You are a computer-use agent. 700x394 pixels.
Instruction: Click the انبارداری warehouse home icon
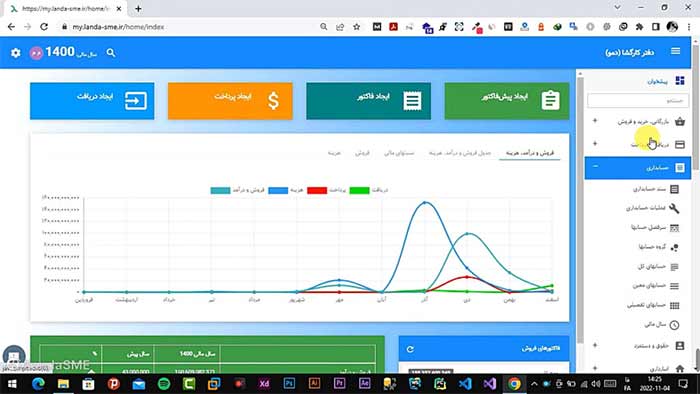(680, 369)
